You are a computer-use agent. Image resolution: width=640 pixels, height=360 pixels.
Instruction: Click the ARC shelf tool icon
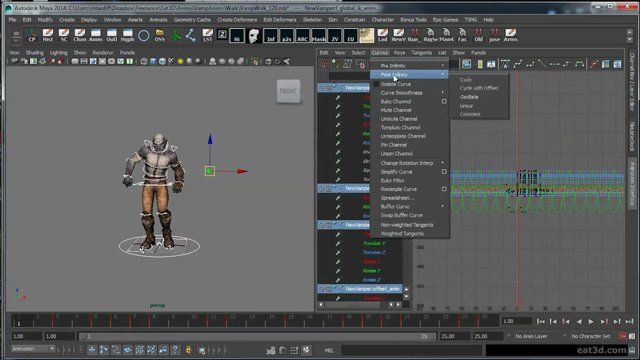(x=302, y=36)
